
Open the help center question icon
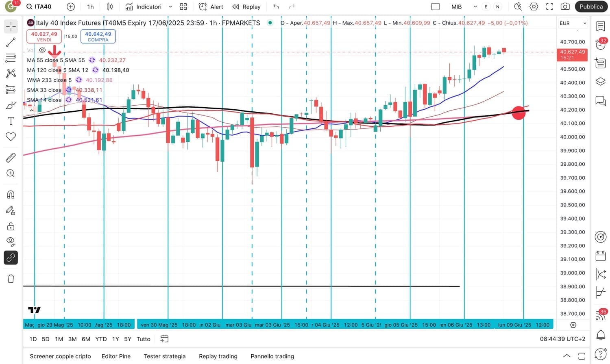(x=601, y=354)
